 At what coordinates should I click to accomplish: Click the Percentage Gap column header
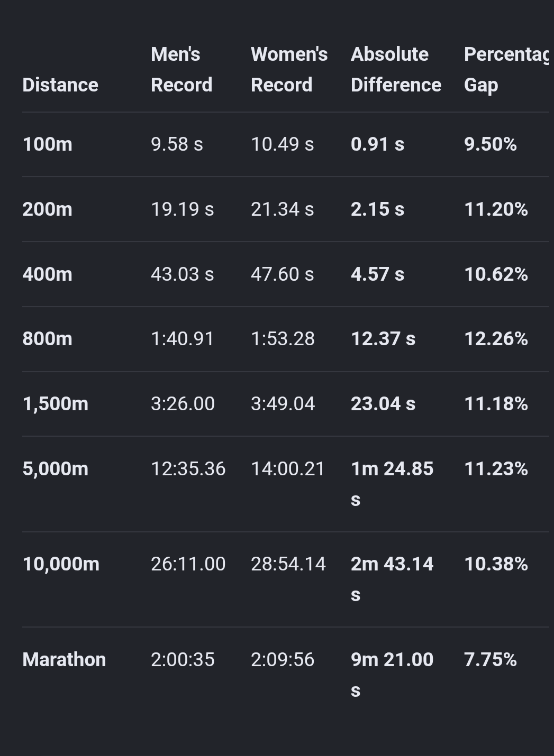pos(506,69)
